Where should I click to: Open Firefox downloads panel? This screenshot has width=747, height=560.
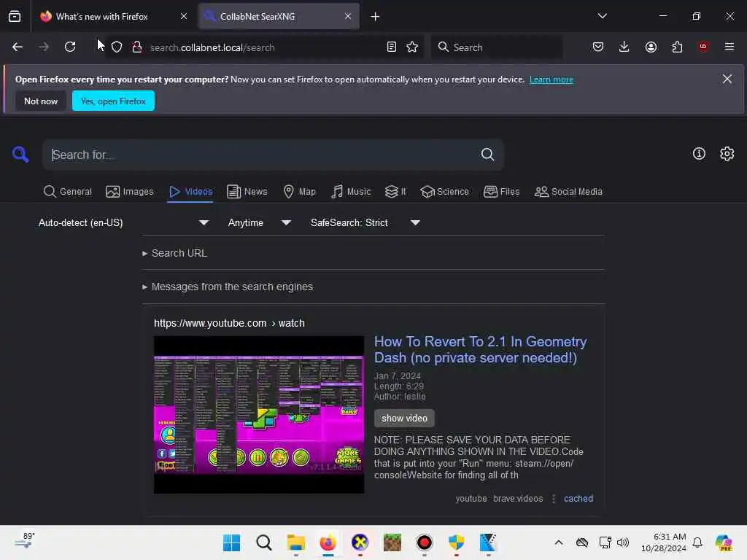[x=624, y=47]
